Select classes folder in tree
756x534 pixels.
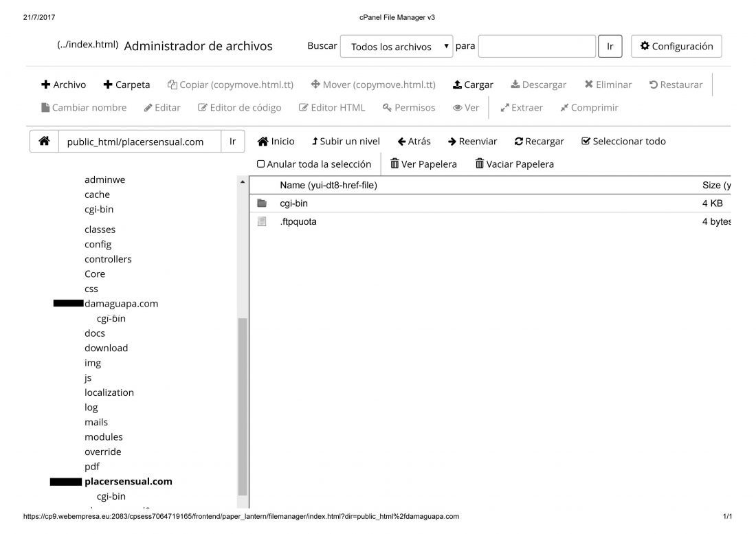pos(100,230)
